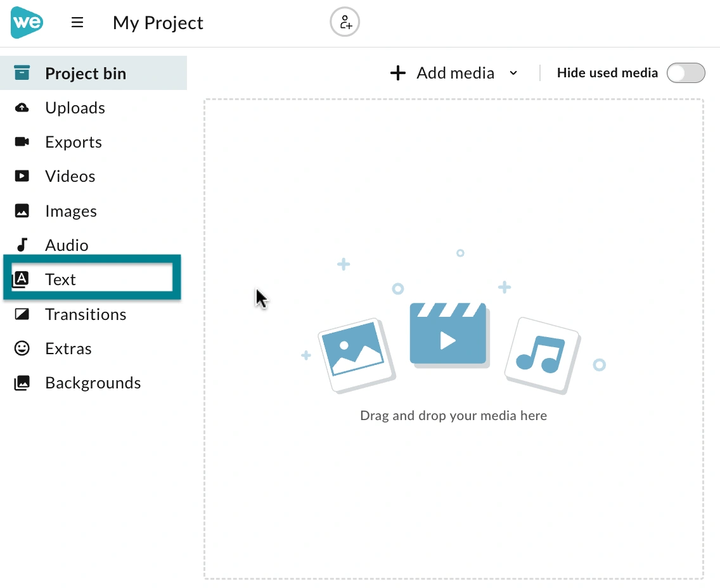Click the Add media button label
The image size is (720, 588).
455,73
